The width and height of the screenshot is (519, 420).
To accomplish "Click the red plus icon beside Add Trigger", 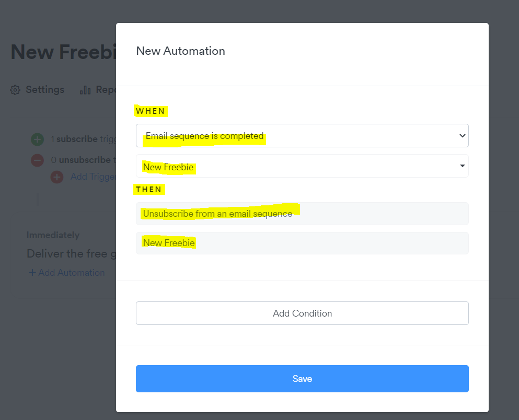I will point(57,177).
